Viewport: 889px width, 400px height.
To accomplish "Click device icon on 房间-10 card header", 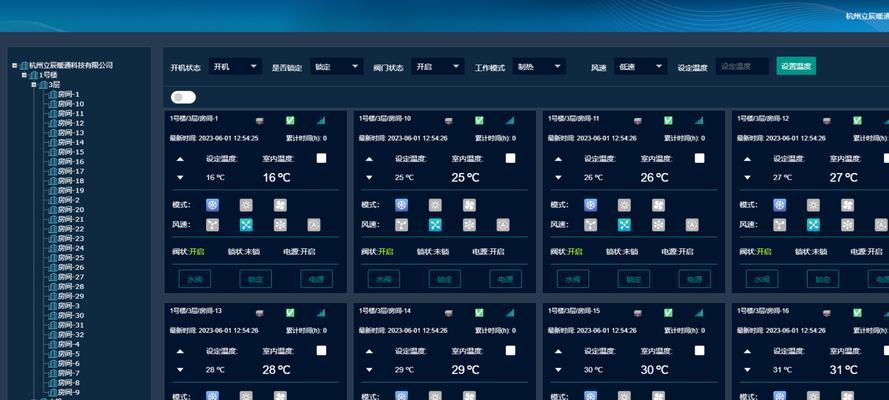I will pos(448,121).
